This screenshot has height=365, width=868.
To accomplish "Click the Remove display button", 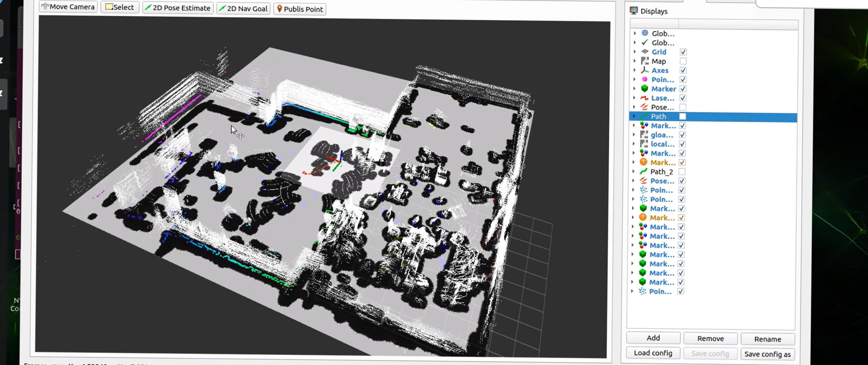I will coord(710,338).
